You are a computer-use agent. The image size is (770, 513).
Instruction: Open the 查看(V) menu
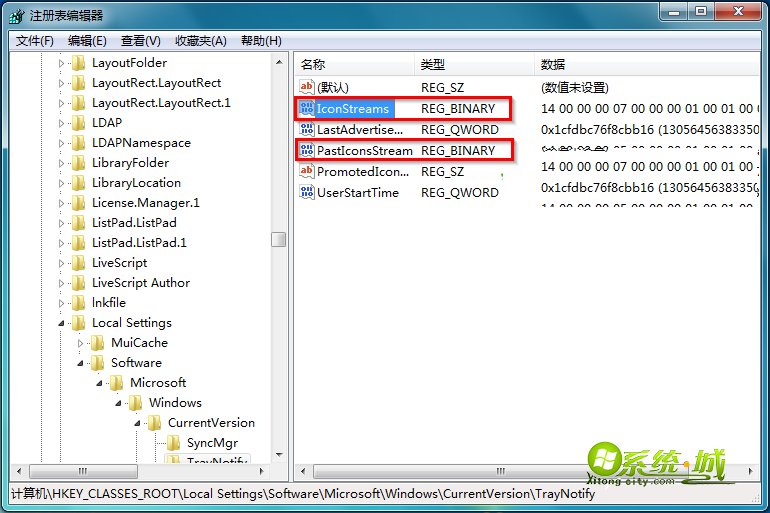click(140, 41)
